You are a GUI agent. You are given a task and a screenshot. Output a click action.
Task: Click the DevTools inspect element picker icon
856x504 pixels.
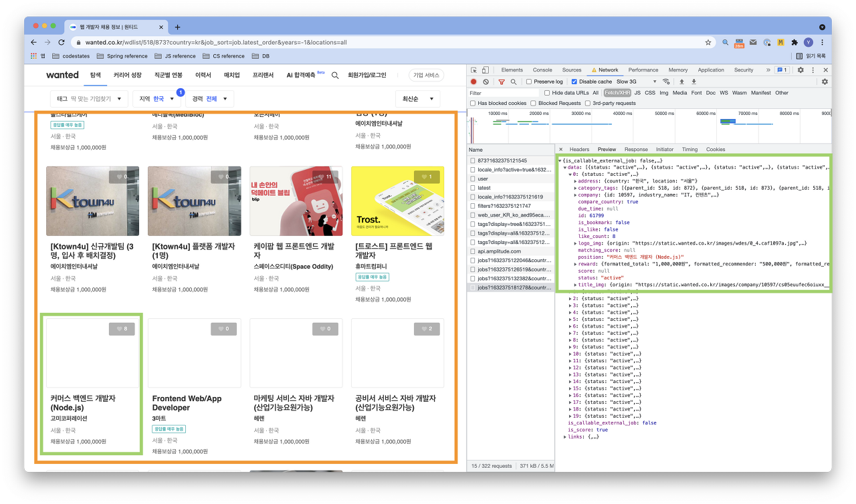[473, 70]
